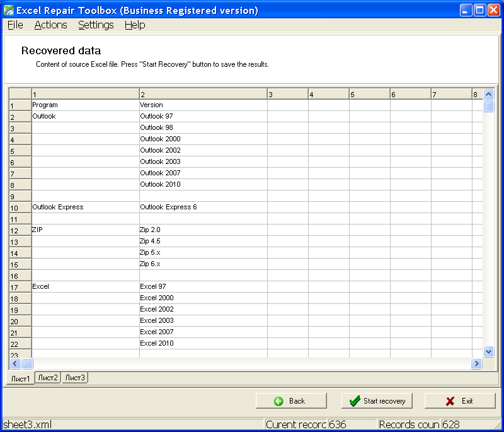Switch to the Лист3 sheet tab
Screen dimensions: 504x432
[74, 378]
